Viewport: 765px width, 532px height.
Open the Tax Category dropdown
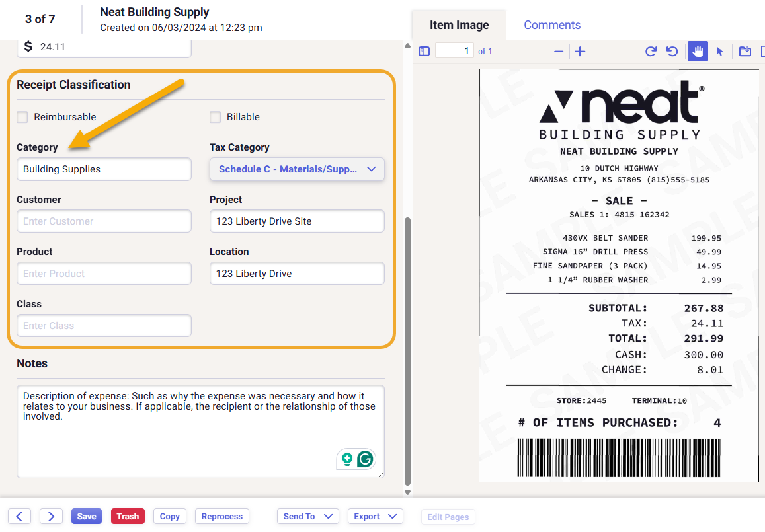point(297,169)
